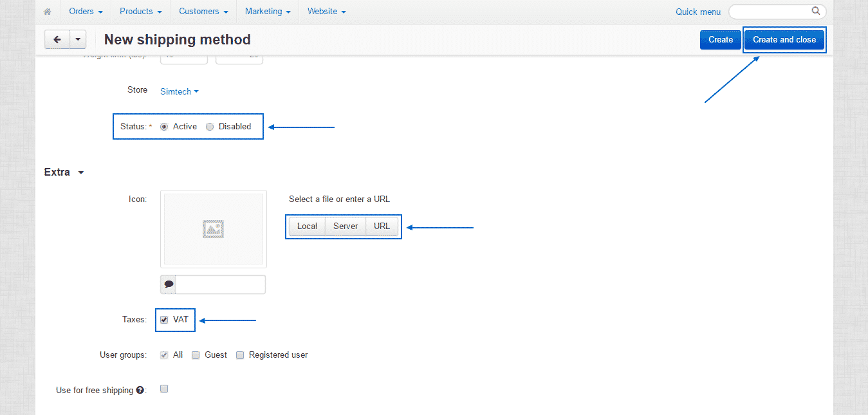
Task: Select the Server file source option
Action: coord(345,226)
